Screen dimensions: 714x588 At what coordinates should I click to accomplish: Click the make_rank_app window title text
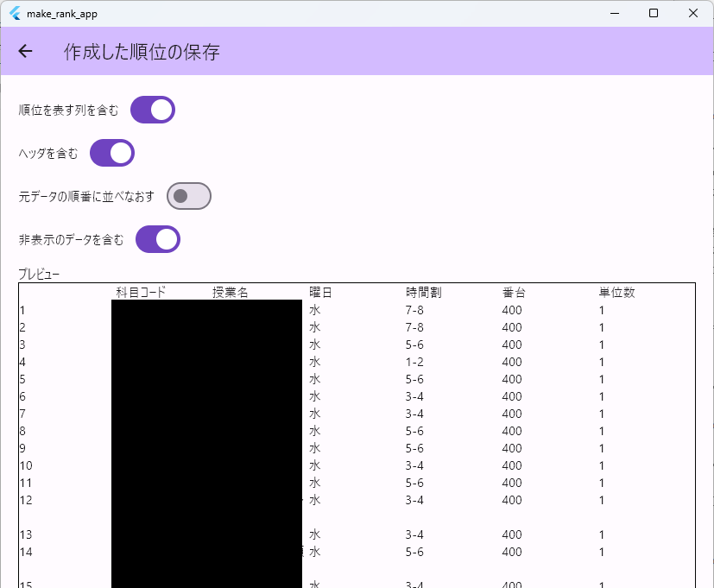[62, 13]
